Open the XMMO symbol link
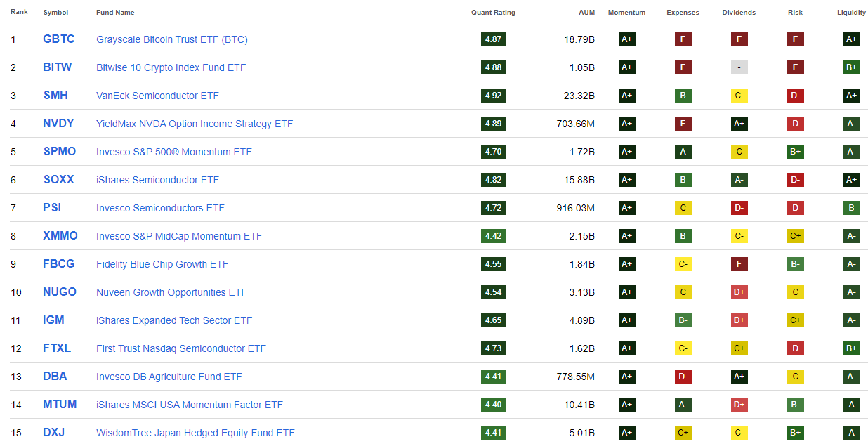This screenshot has height=444, width=868. coord(60,236)
